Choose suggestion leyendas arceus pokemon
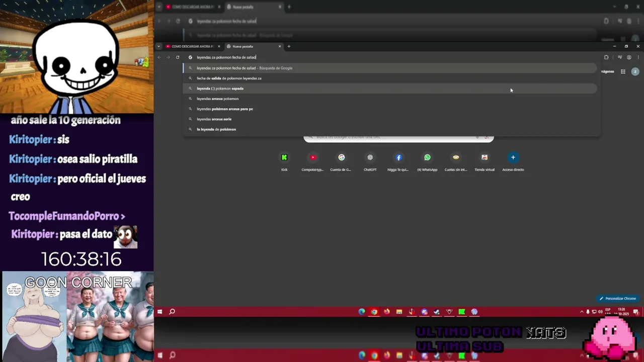 click(390, 99)
